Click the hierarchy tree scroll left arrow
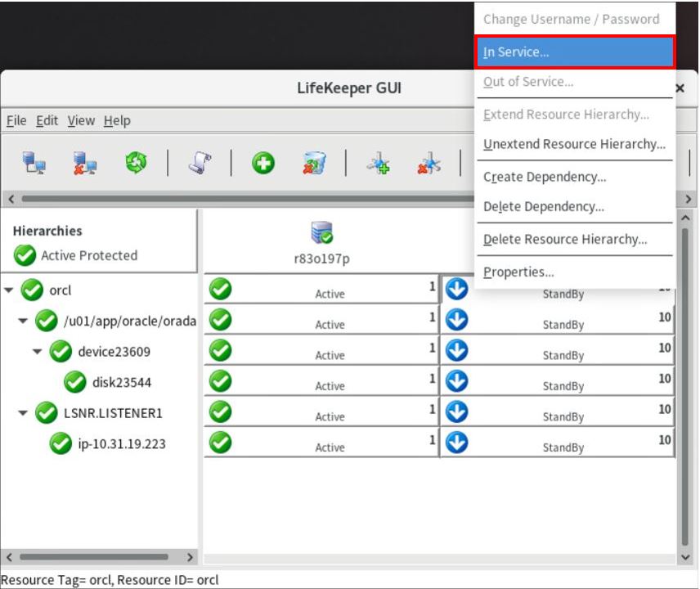Screen dimensions: 700x589 click(x=9, y=557)
